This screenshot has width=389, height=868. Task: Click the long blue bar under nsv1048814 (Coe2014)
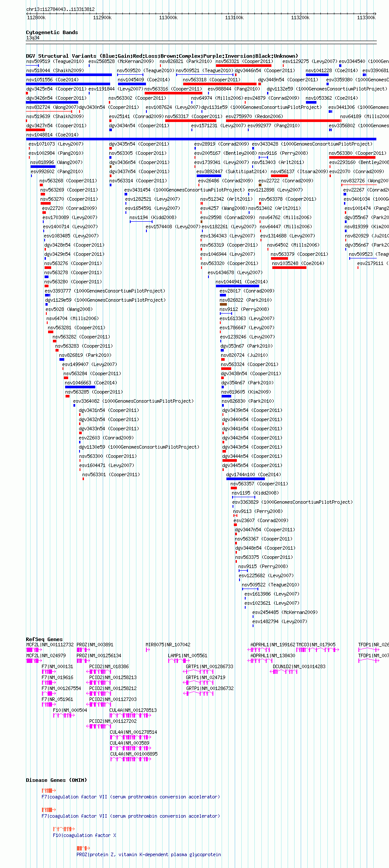(201, 139)
